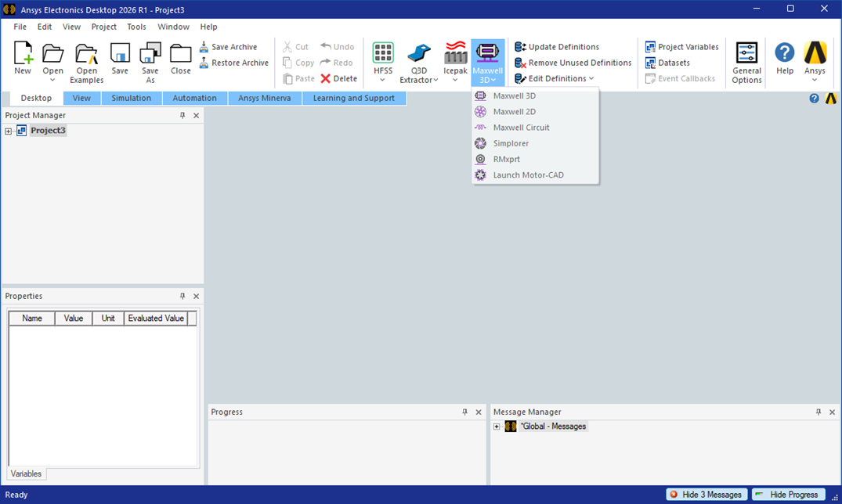Select the Variables tab in Properties
842x504 pixels.
click(26, 474)
